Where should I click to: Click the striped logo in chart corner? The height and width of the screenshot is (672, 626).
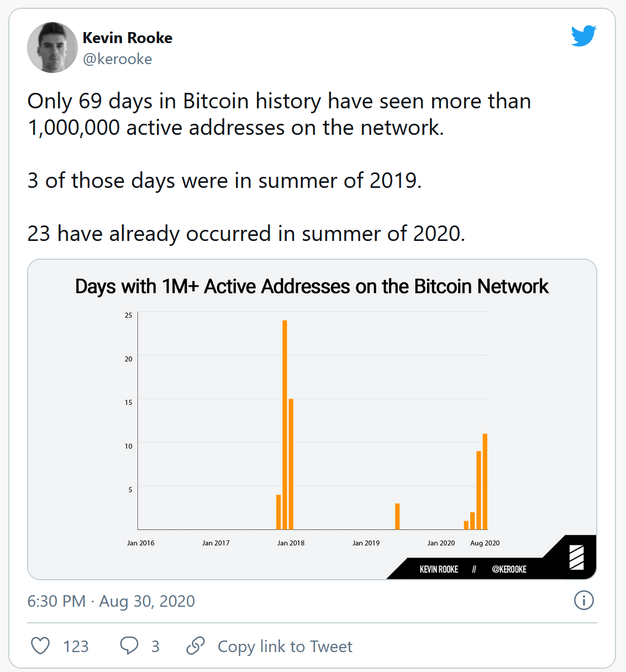577,557
